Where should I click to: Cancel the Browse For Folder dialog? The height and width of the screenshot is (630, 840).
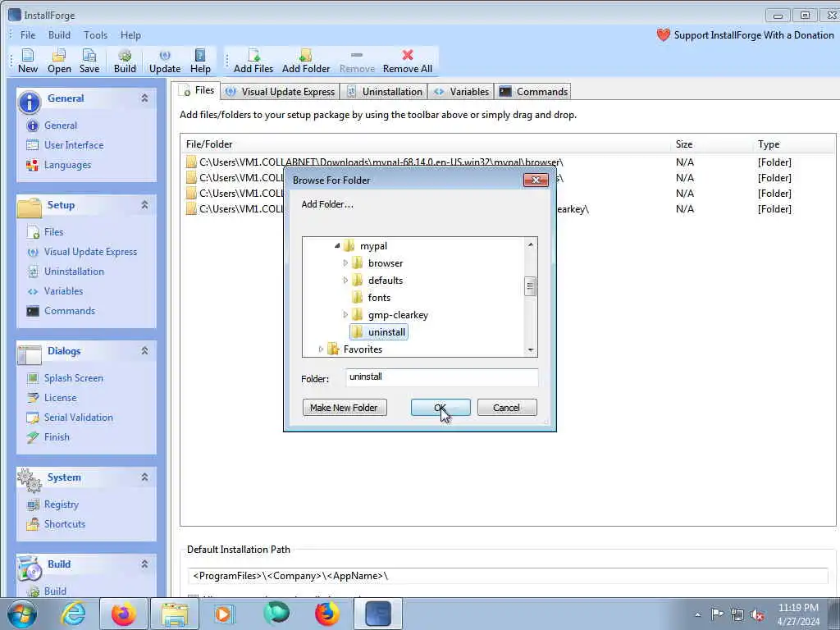(506, 408)
